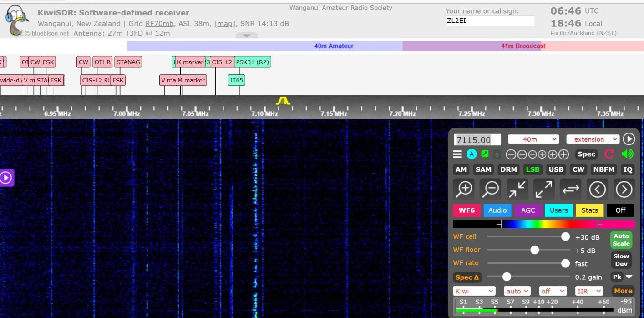644x318 pixels.
Task: Click the More button
Action: point(623,291)
